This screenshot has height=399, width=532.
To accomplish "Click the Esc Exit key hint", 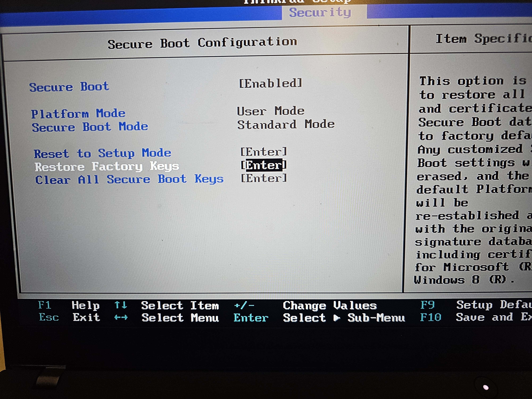I will (49, 317).
